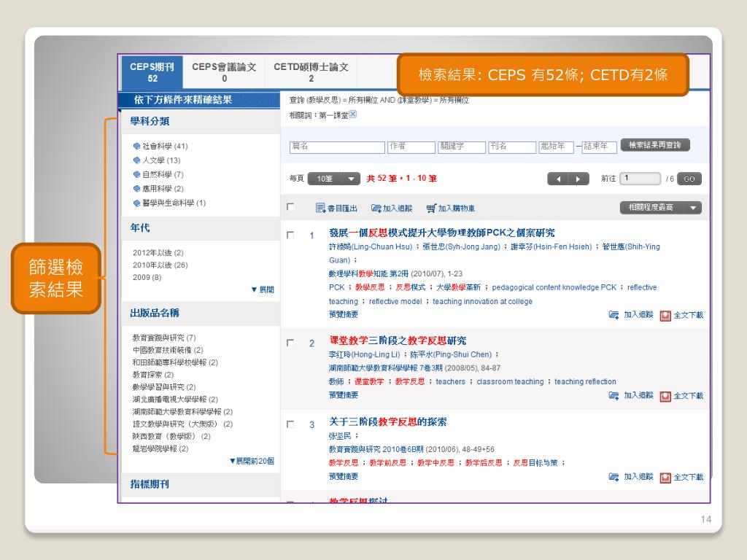Image resolution: width=747 pixels, height=560 pixels.
Task: Click 預覽摘要 for result 2
Action: pos(344,394)
